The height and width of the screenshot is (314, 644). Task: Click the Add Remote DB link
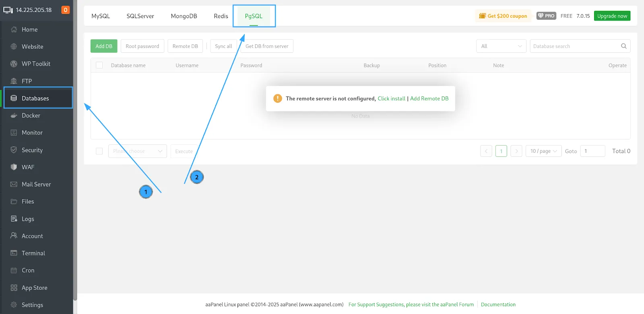(429, 98)
